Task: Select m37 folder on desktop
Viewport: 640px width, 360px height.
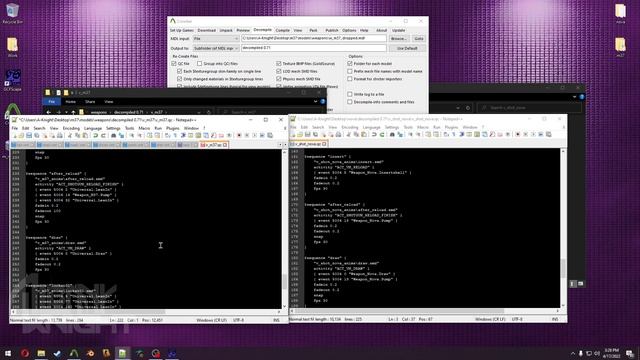Action: pyautogui.click(x=620, y=46)
